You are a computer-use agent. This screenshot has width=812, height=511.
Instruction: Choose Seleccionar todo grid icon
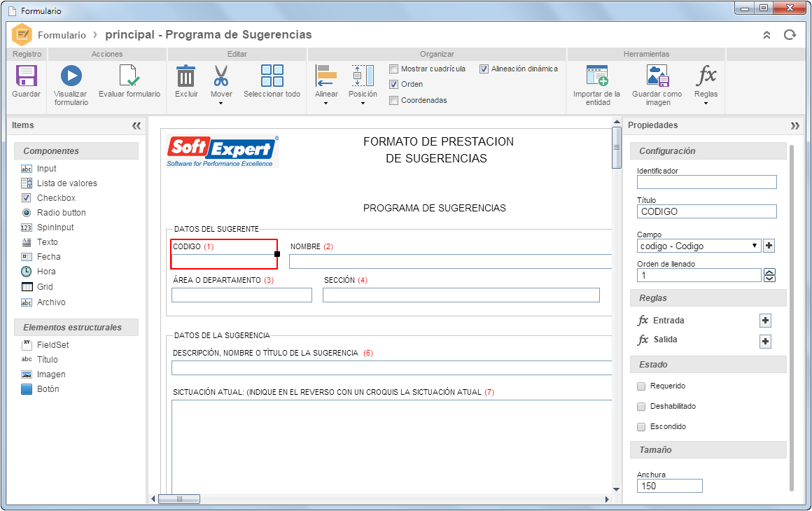272,76
